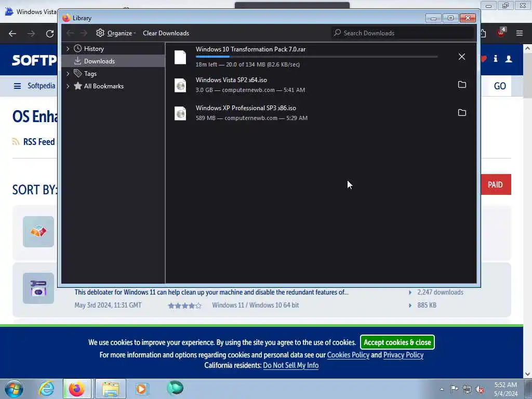Click the Windows Vista browser tab
This screenshot has width=532, height=399.
pos(31,12)
